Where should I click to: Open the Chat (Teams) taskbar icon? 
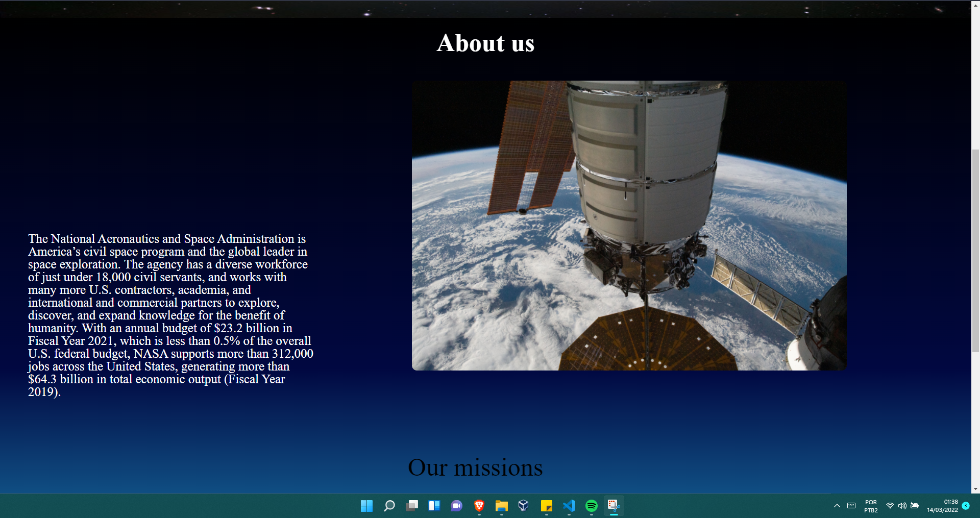click(456, 506)
